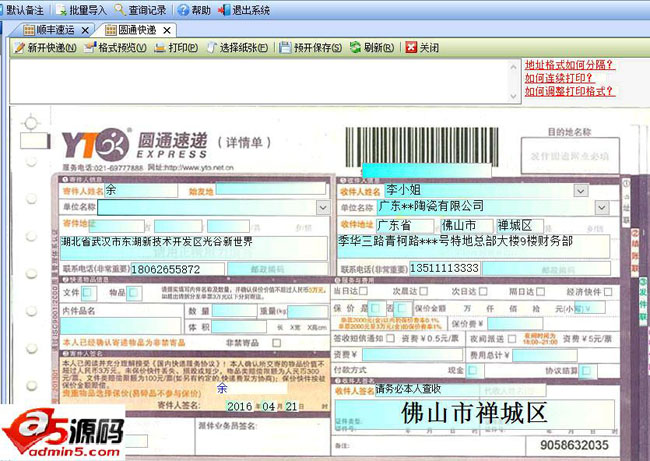
Task: Check the 协议结算 payment checkbox
Action: tap(586, 370)
